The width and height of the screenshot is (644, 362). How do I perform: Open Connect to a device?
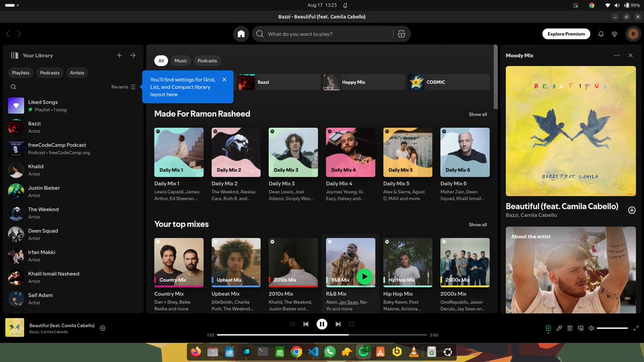coord(580,328)
